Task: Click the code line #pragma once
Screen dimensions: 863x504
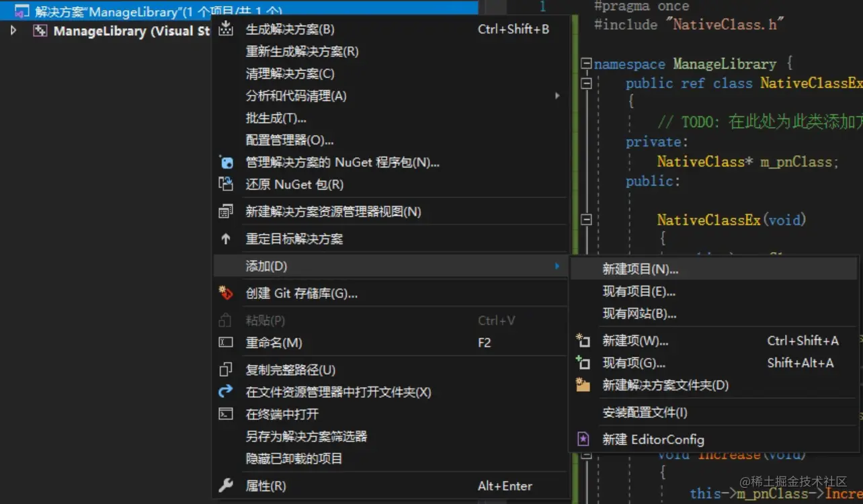Action: (x=642, y=6)
